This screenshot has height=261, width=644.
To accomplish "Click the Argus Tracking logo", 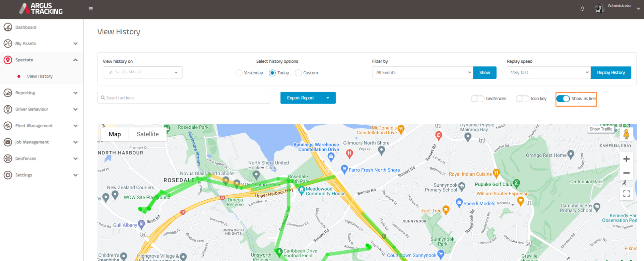I will pyautogui.click(x=41, y=9).
